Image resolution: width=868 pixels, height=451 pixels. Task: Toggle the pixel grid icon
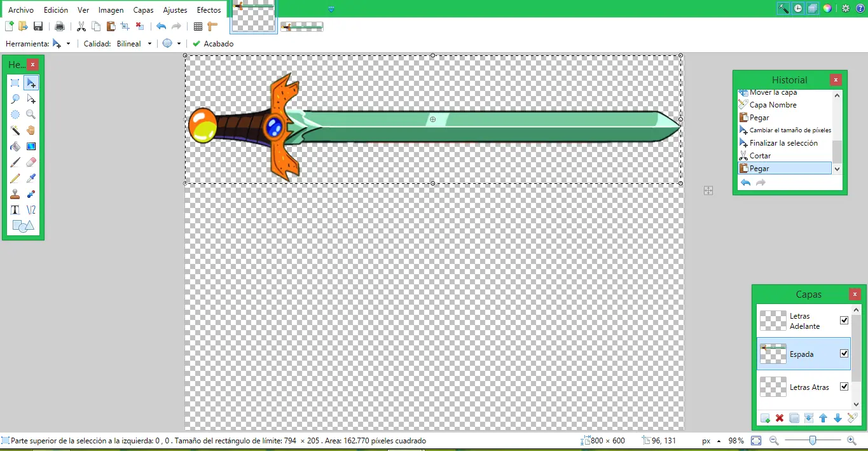[198, 26]
